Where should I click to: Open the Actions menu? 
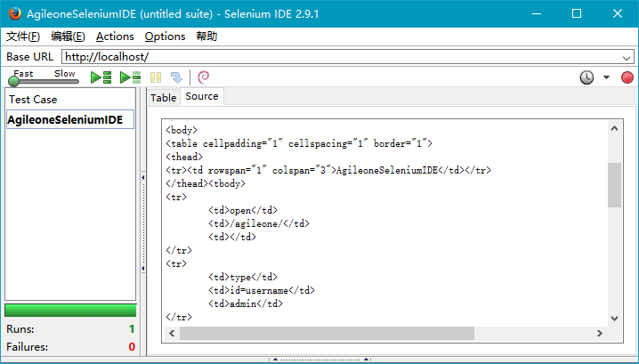115,36
